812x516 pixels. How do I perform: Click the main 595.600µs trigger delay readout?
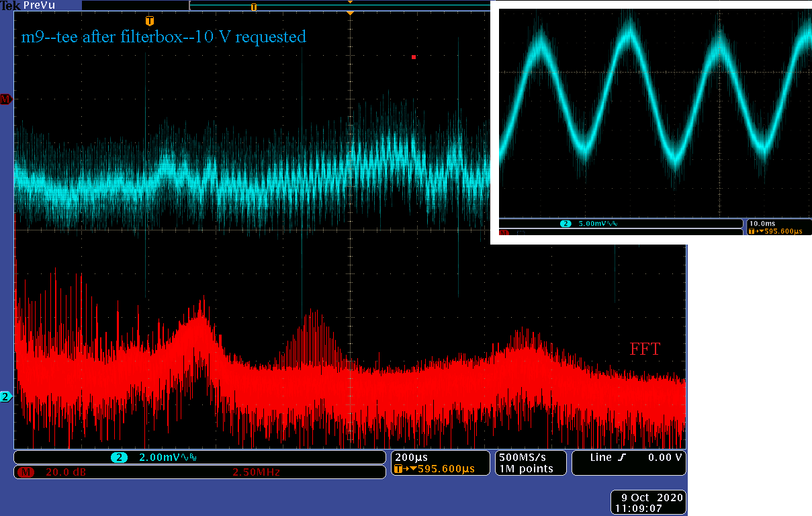[x=446, y=469]
